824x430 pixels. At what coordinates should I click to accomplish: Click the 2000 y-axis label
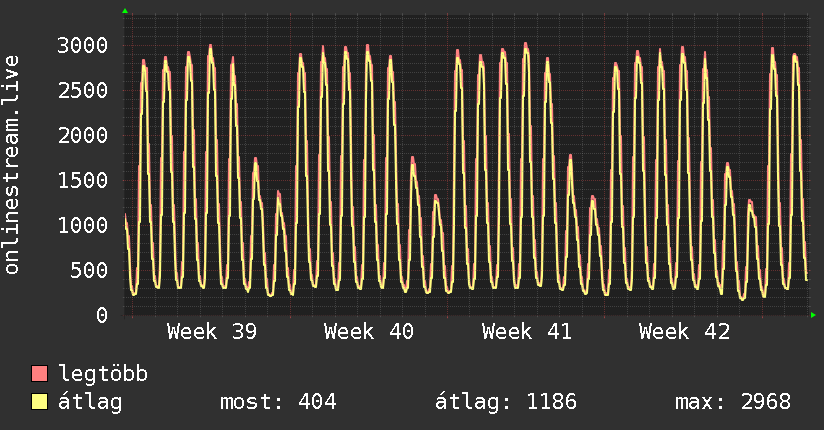[83, 136]
